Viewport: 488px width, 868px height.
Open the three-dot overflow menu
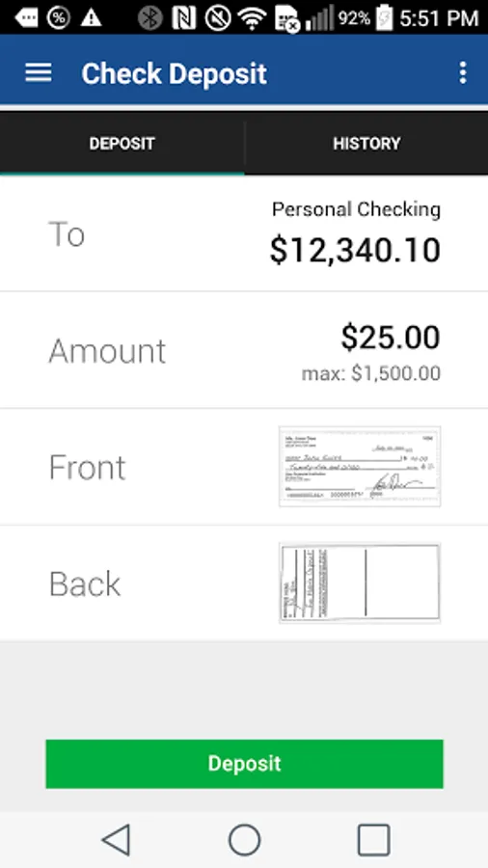click(x=463, y=72)
